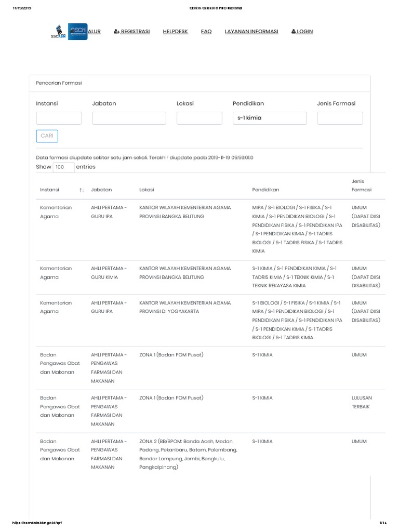This screenshot has width=399, height=532.
Task: Open the HELPDESK menu item
Action: [x=175, y=32]
